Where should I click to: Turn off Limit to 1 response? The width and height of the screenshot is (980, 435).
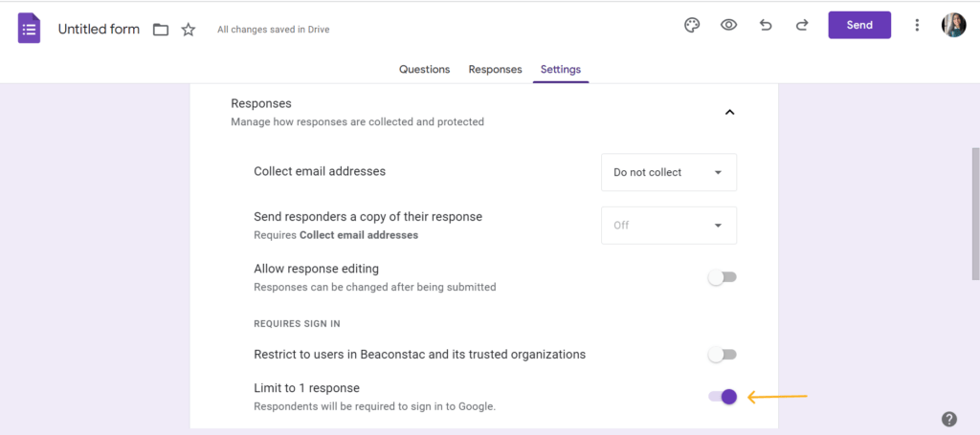tap(723, 397)
